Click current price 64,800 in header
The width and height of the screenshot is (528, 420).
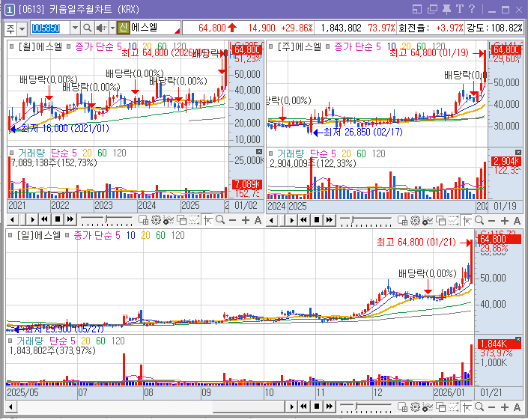(212, 28)
